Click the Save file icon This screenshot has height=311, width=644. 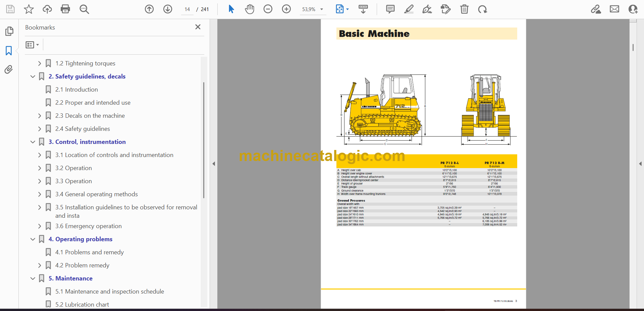pyautogui.click(x=10, y=9)
